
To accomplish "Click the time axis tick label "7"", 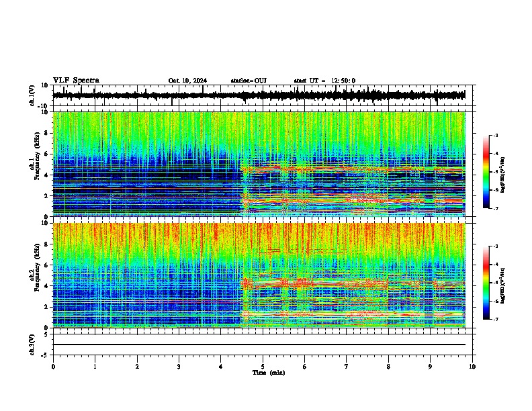I will pyautogui.click(x=347, y=367).
